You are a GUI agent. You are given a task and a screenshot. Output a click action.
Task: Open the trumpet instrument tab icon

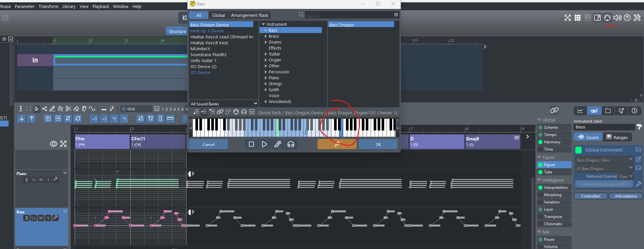pyautogui.click(x=594, y=111)
